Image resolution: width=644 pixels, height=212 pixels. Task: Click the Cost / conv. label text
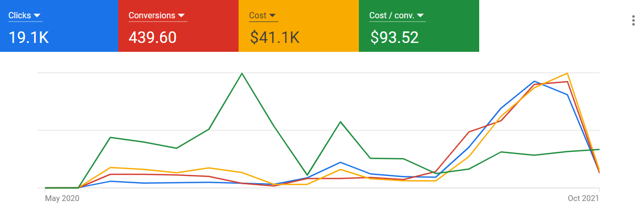pos(392,16)
